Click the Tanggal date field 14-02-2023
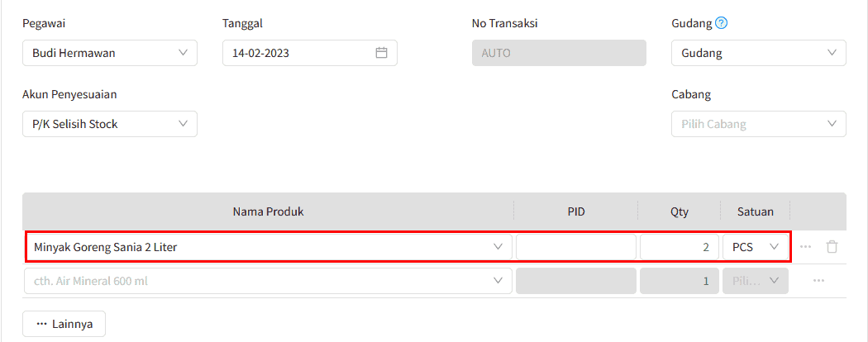This screenshot has width=868, height=342. [298, 53]
